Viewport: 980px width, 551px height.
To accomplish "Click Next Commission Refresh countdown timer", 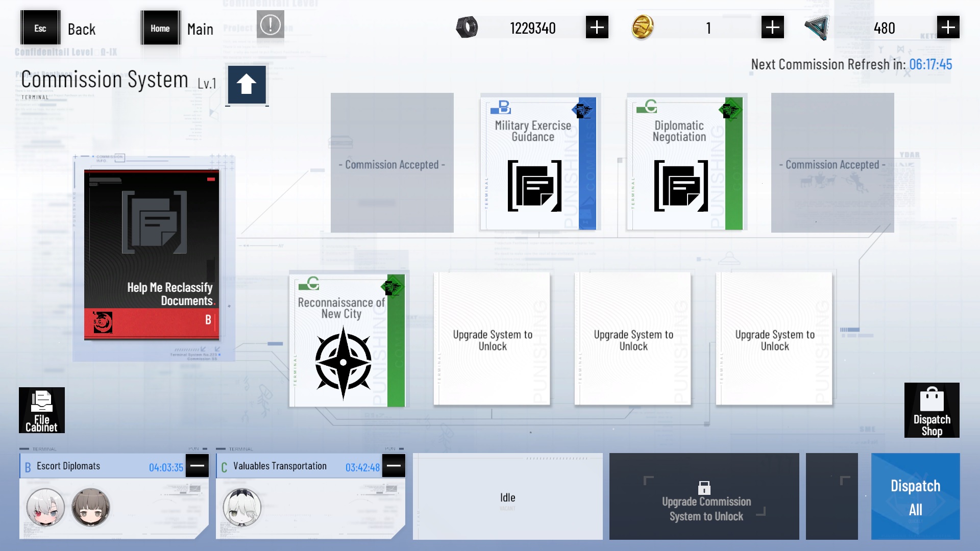I will (930, 64).
